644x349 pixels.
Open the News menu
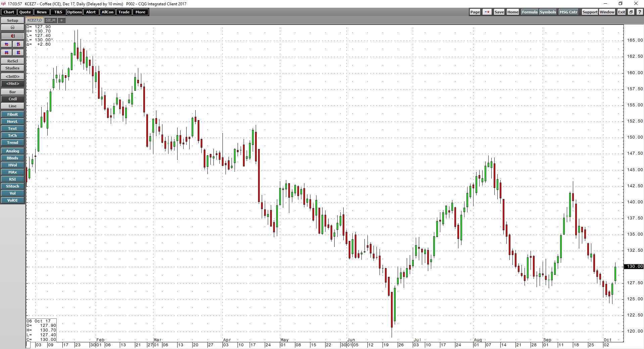42,12
